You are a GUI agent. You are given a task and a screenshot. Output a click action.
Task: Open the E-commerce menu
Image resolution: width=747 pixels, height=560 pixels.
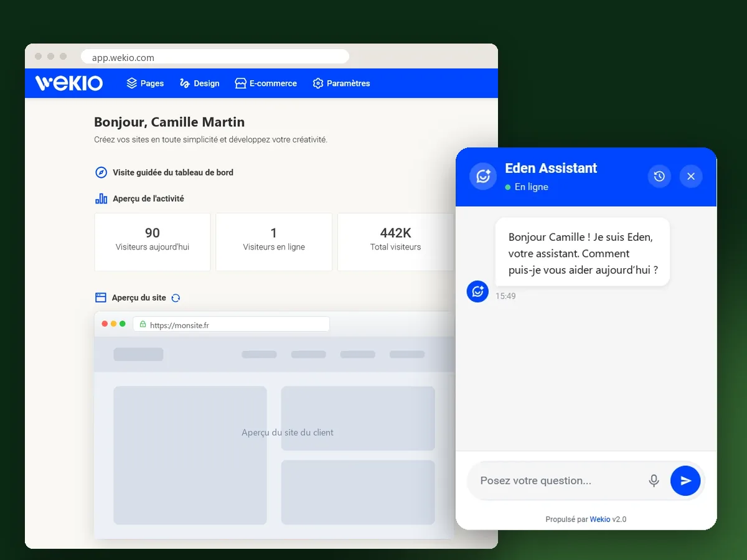(x=266, y=83)
